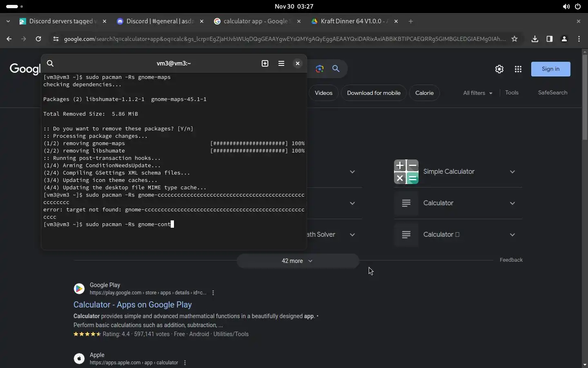Open Calculator - Apps on Google Play link
588x368 pixels.
pos(133,305)
